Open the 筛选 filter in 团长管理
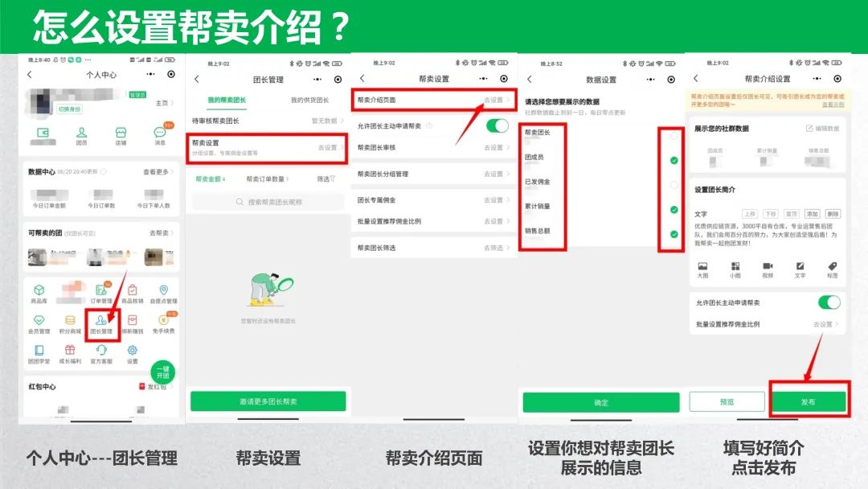This screenshot has height=489, width=868. tap(325, 179)
